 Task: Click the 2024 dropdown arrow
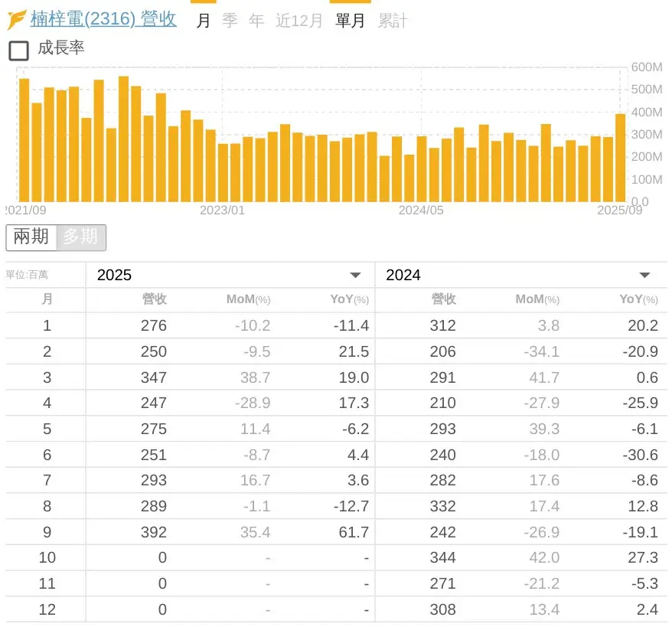coord(644,276)
